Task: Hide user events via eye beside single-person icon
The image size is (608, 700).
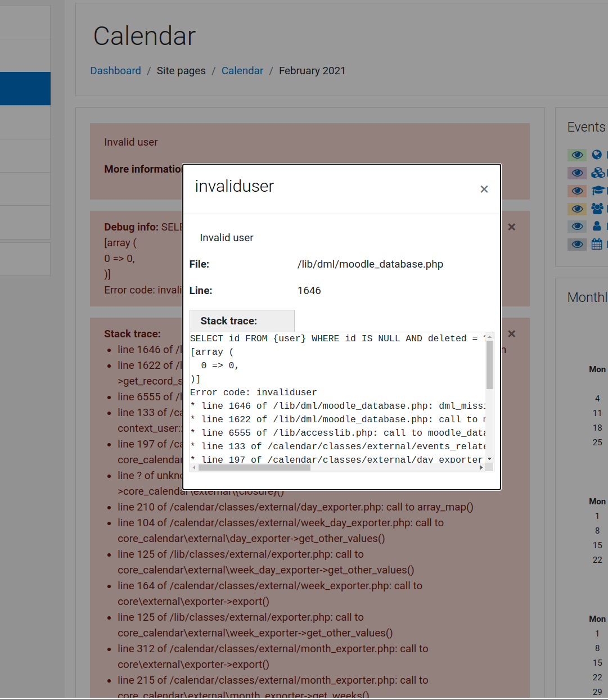Action: click(577, 227)
